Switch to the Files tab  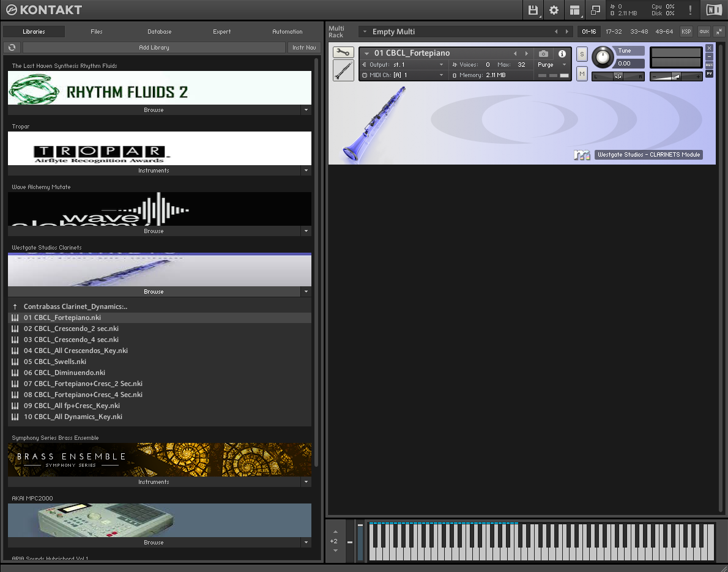pos(97,32)
